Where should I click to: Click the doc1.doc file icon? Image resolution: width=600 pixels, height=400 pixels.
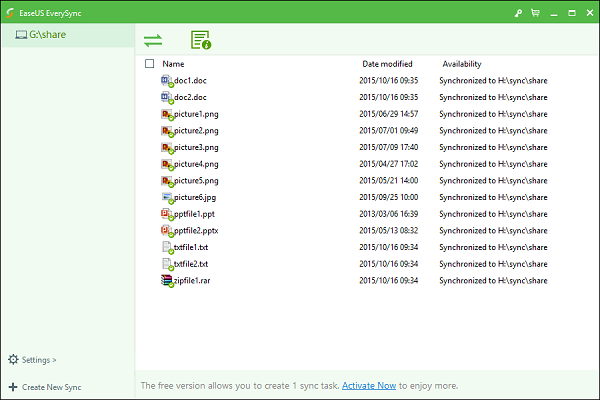coord(167,81)
